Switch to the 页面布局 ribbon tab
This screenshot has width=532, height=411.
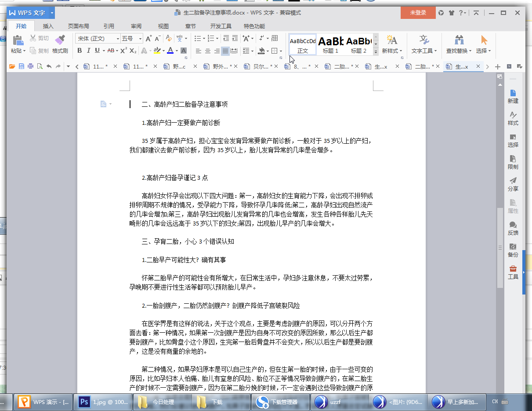click(78, 26)
